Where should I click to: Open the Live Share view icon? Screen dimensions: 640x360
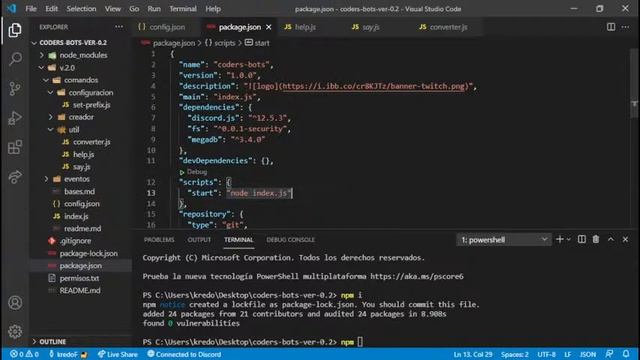click(x=15, y=177)
